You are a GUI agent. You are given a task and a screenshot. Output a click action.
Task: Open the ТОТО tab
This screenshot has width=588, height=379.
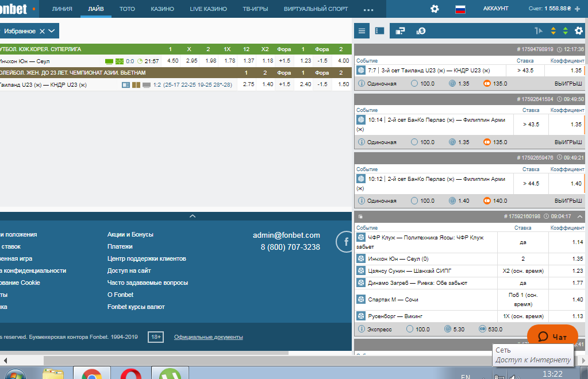(x=127, y=9)
